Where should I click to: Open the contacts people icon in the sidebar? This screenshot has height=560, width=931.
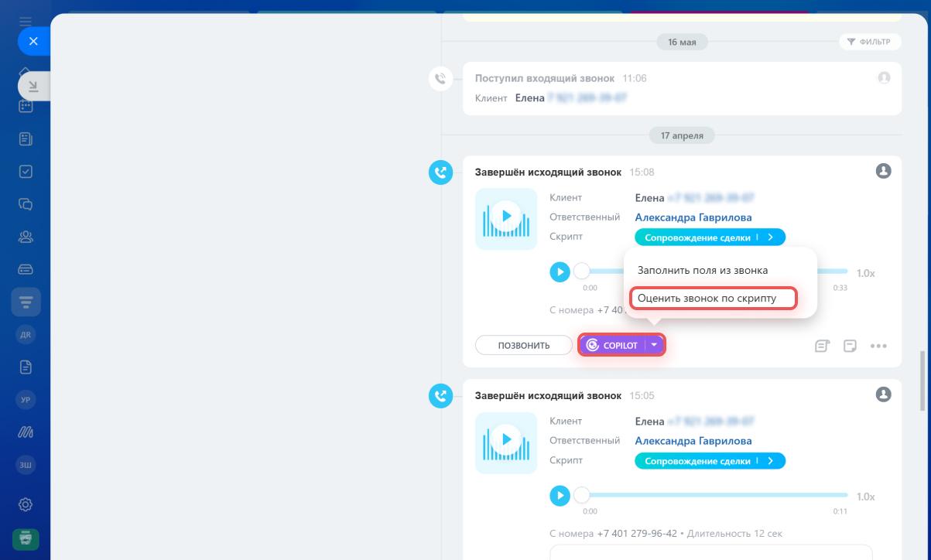pyautogui.click(x=26, y=237)
